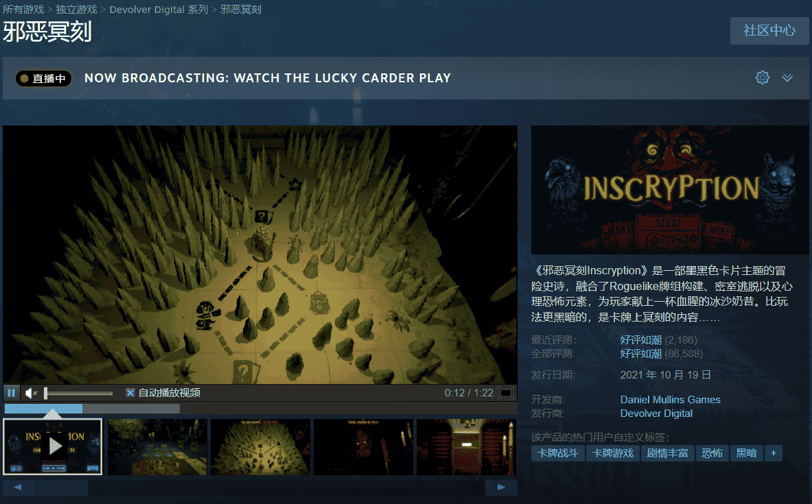Add a tag with the plus button
Viewport: 812px width, 504px height.
tap(773, 453)
